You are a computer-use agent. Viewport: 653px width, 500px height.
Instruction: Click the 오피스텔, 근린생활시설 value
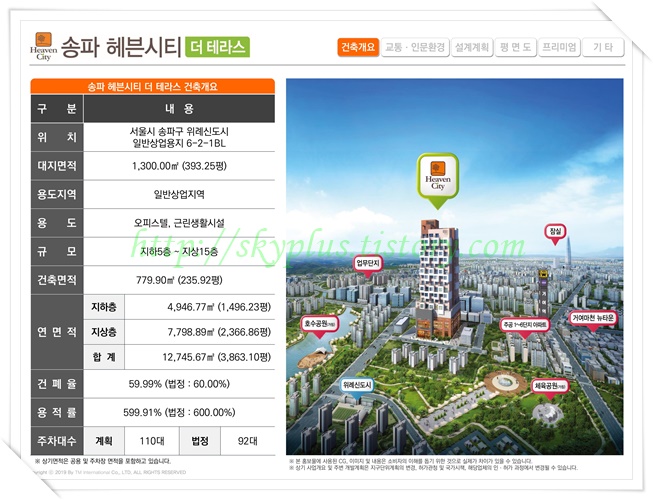point(179,223)
